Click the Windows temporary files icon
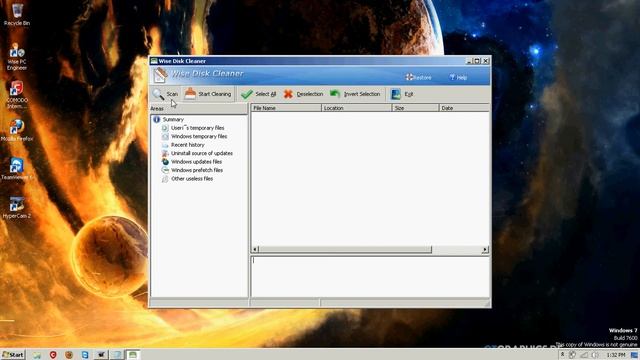This screenshot has height=360, width=640. coord(165,136)
